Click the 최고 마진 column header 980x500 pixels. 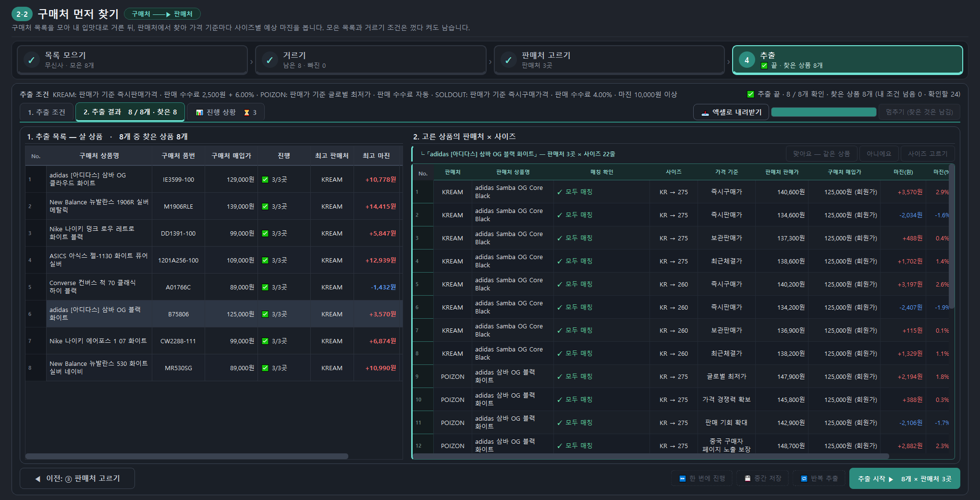[x=376, y=156]
